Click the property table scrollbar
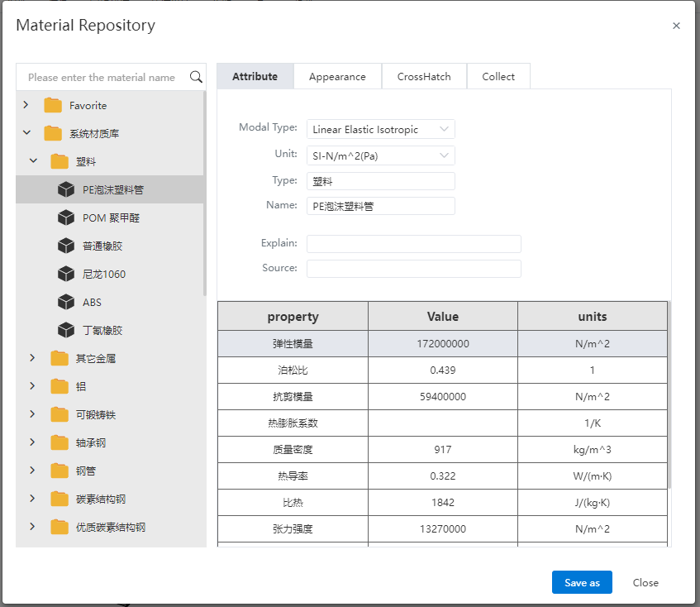Screen dimensions: 700x607 coord(669,394)
